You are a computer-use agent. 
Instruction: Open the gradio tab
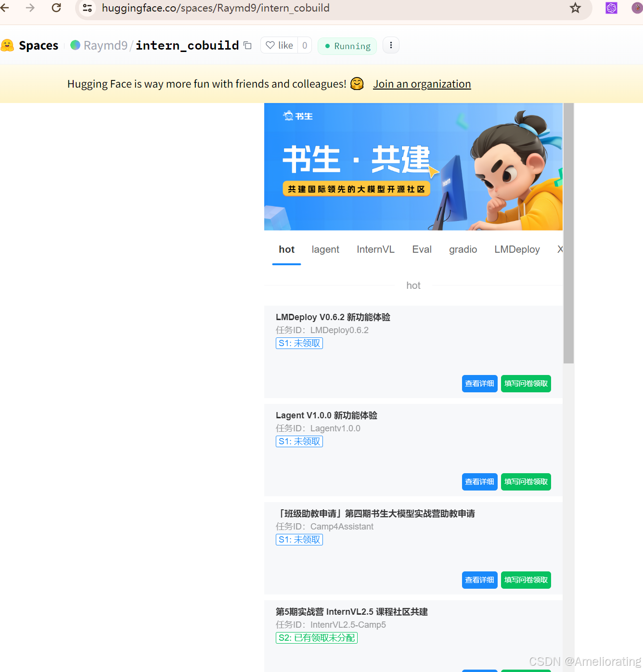[463, 249]
